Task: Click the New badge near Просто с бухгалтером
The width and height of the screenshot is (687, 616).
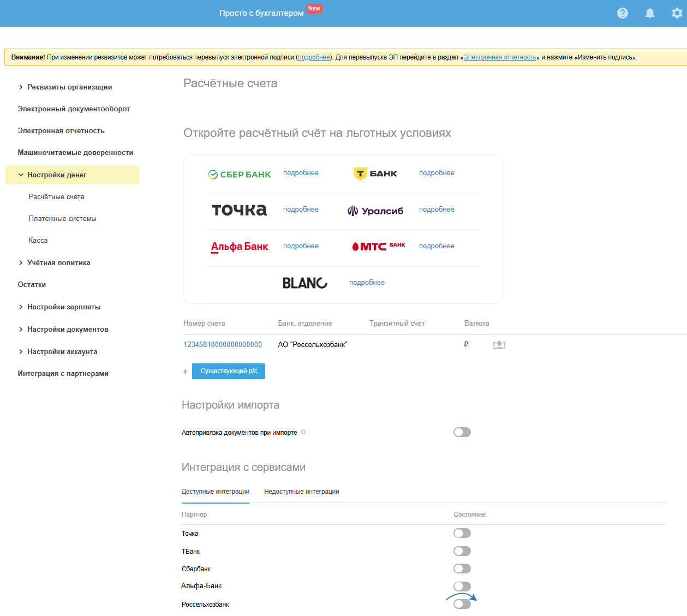Action: [314, 8]
